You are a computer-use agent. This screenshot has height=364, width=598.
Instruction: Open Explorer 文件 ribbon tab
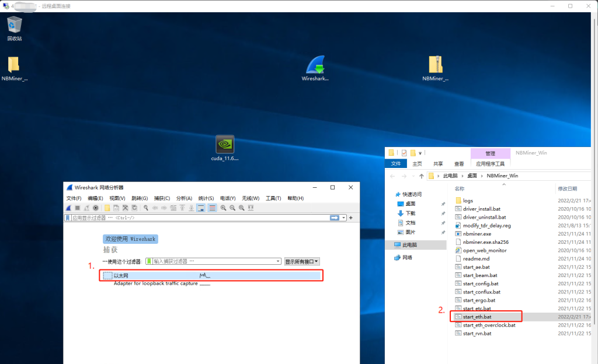point(396,164)
